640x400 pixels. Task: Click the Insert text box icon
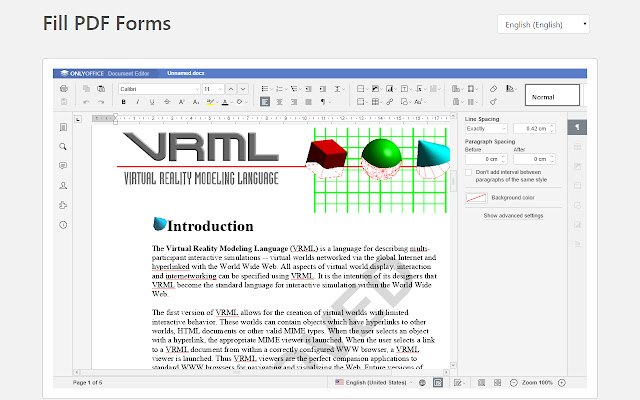(404, 89)
